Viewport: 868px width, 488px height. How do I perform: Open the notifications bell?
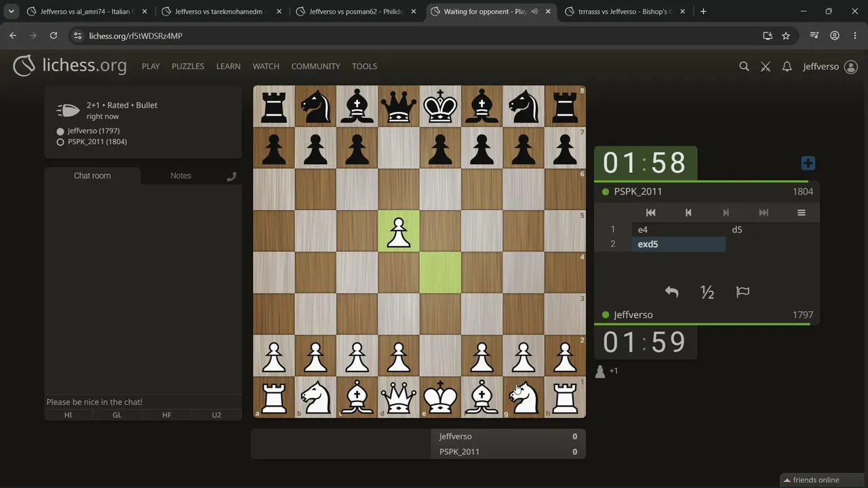pos(787,66)
